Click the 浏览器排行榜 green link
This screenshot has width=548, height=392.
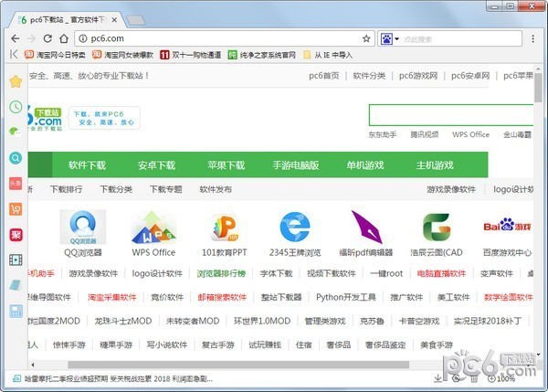[221, 273]
